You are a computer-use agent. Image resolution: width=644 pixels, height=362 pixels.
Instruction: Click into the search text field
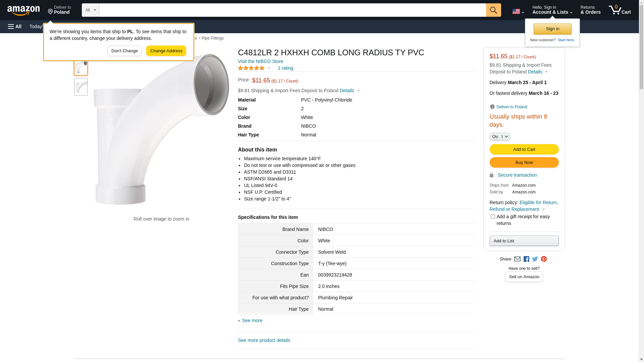point(292,10)
